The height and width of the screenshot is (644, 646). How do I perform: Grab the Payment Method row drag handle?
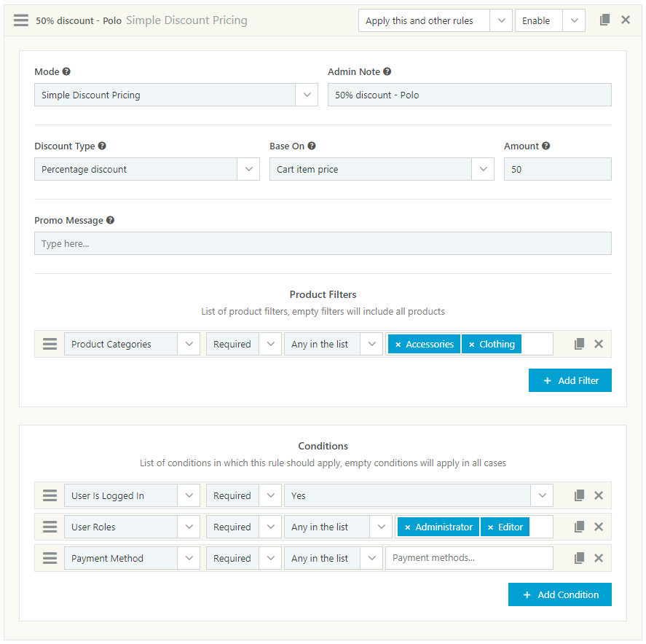(50, 558)
